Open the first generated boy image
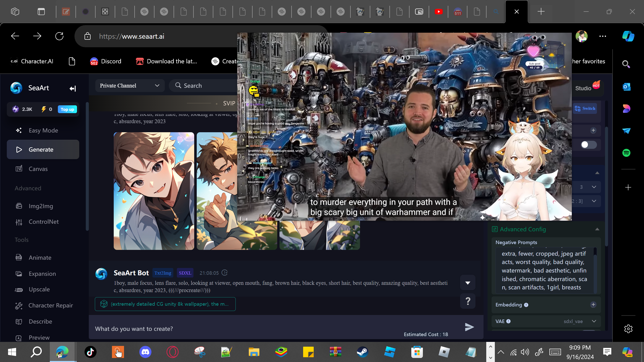Viewport: 644px width, 362px height. pyautogui.click(x=154, y=191)
